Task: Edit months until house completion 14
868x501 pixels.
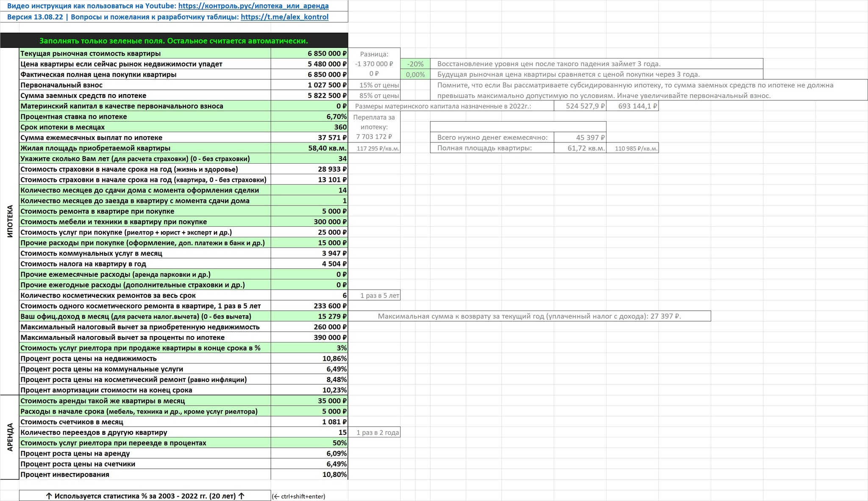Action: click(309, 190)
